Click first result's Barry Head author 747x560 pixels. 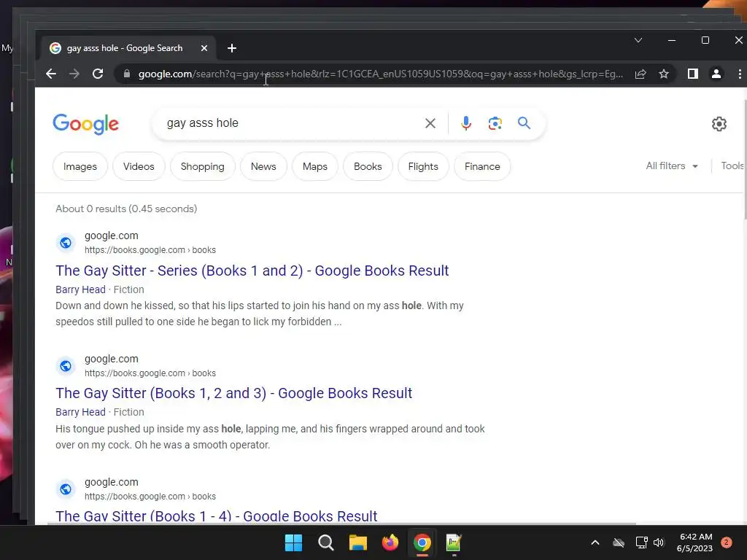pos(80,289)
